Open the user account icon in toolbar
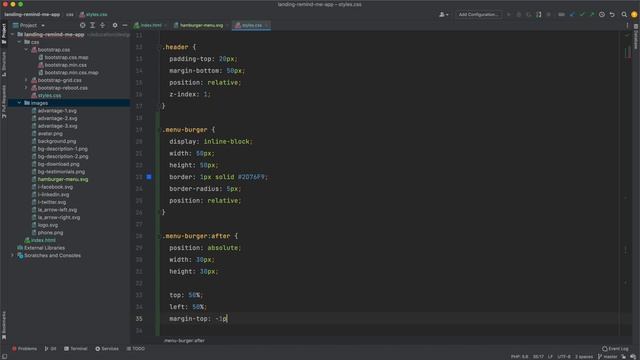The height and width of the screenshot is (360, 640). pyautogui.click(x=443, y=14)
